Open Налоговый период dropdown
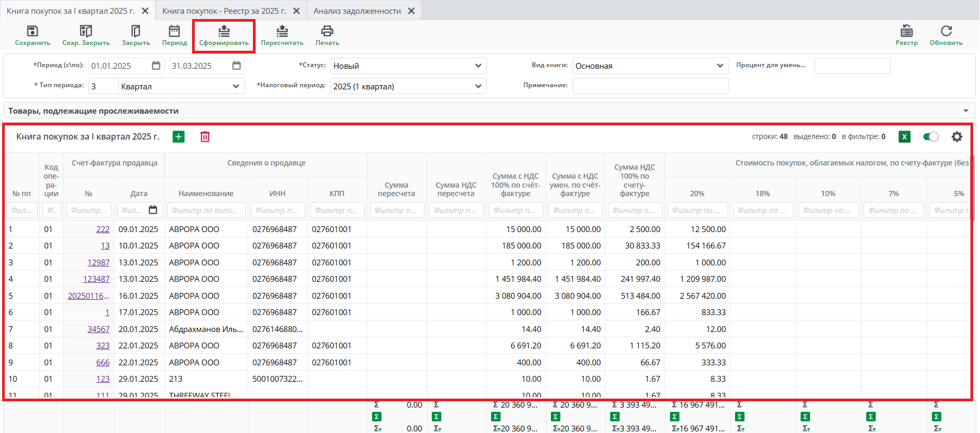 (x=408, y=86)
